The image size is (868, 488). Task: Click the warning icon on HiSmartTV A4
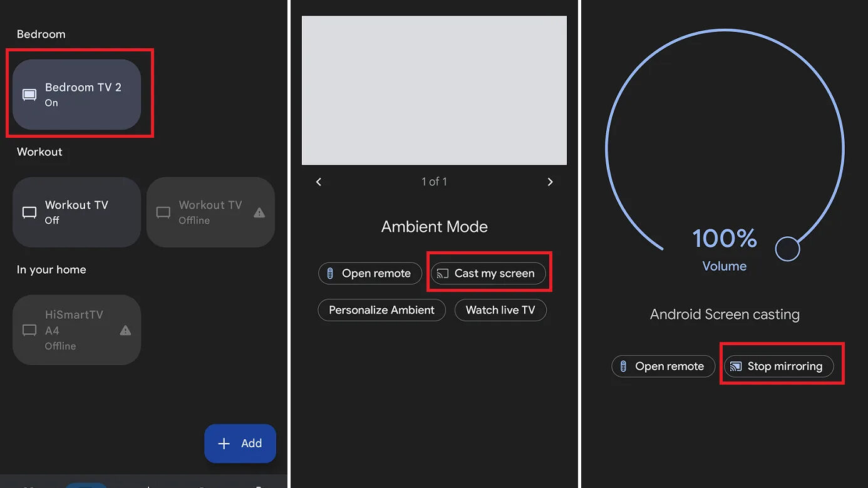[125, 330]
